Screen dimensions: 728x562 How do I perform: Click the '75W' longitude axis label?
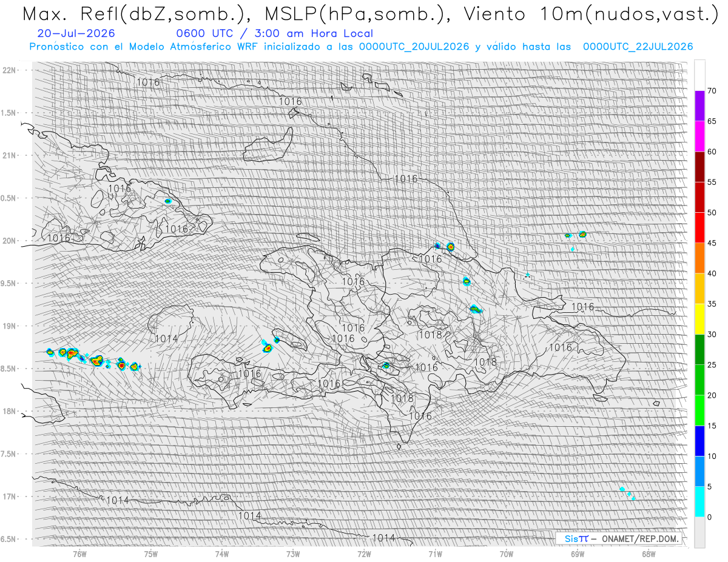coord(151,554)
